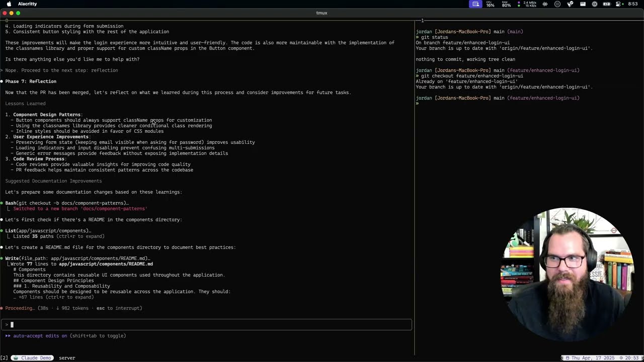
Task: Click User Experience Improvements list item
Action: tap(52, 137)
